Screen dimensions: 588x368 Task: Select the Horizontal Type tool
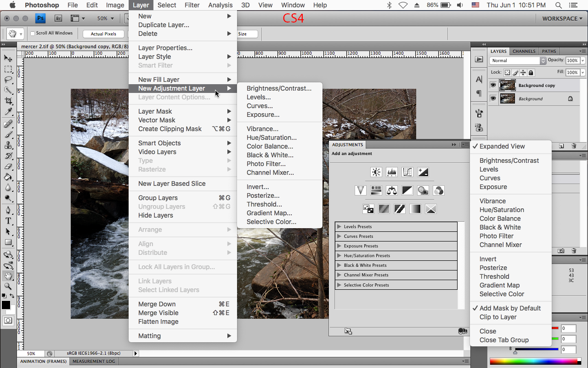pyautogui.click(x=8, y=220)
